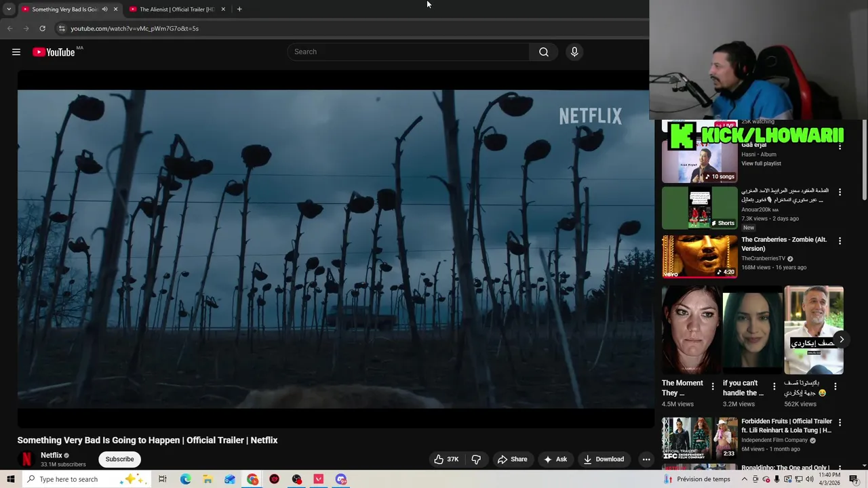Show next Shorts with right chevron
This screenshot has height=488, width=868.
pos(841,340)
